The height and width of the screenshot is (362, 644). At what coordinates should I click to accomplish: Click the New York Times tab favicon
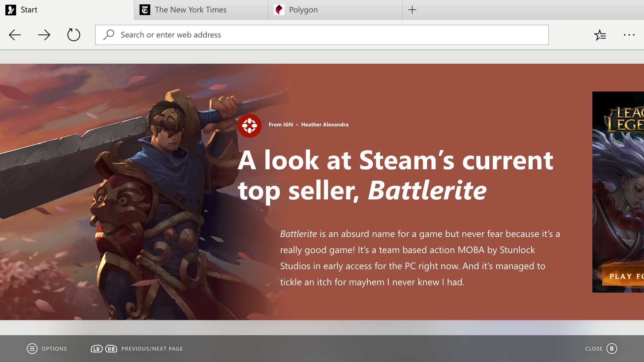(x=145, y=10)
